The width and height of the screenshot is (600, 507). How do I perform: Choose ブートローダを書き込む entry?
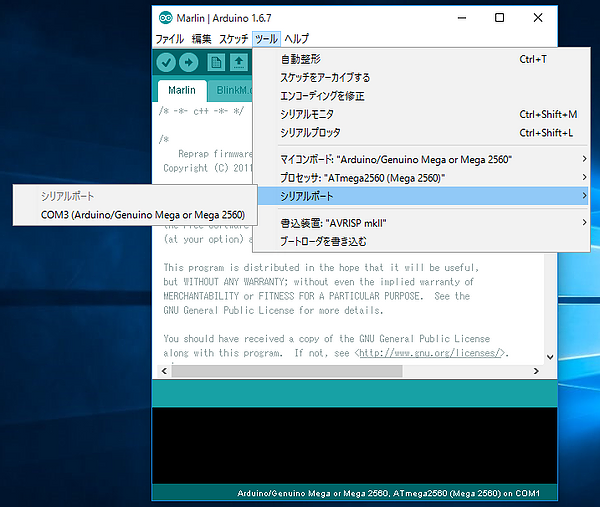tap(421, 241)
